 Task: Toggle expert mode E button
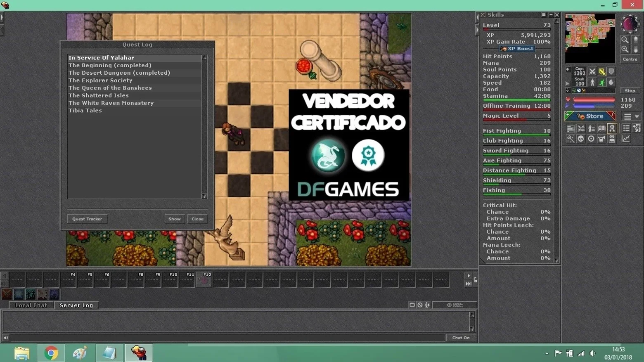[x=568, y=83]
